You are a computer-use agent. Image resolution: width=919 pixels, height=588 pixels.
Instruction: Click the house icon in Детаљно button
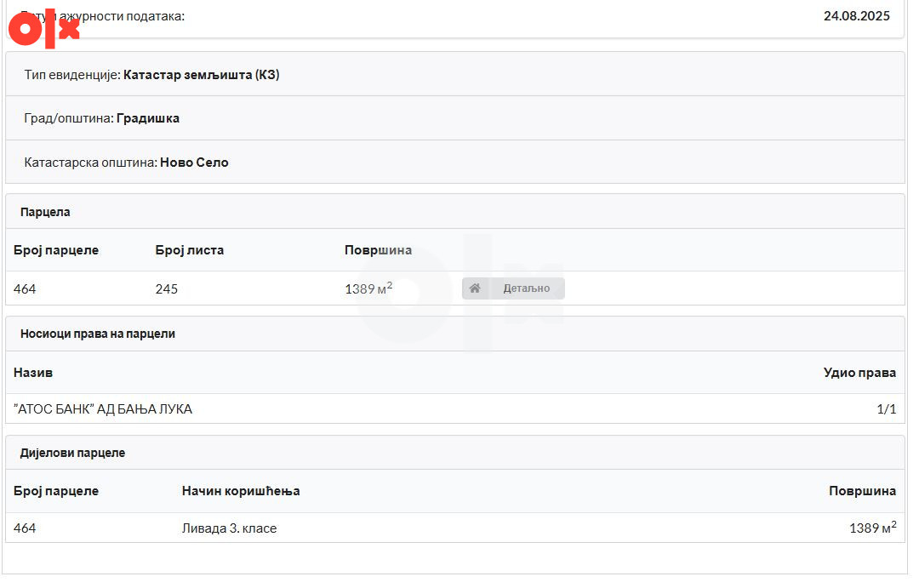(x=475, y=288)
